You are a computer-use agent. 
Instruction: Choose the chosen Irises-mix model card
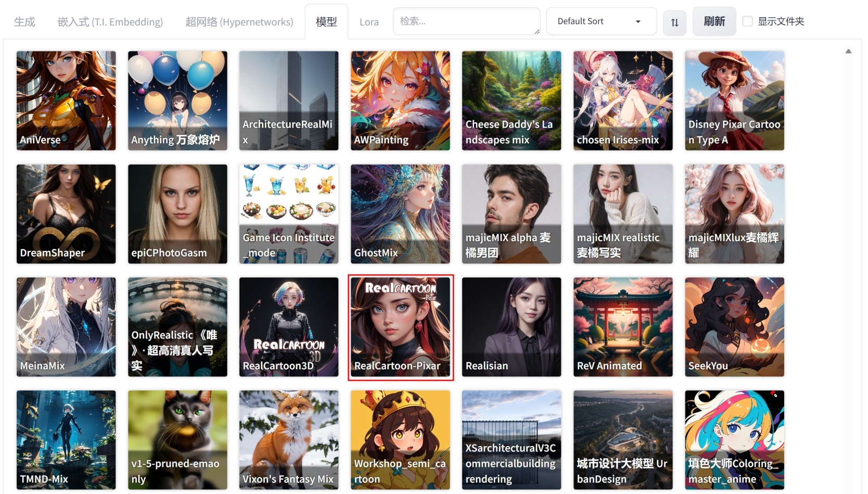(623, 100)
